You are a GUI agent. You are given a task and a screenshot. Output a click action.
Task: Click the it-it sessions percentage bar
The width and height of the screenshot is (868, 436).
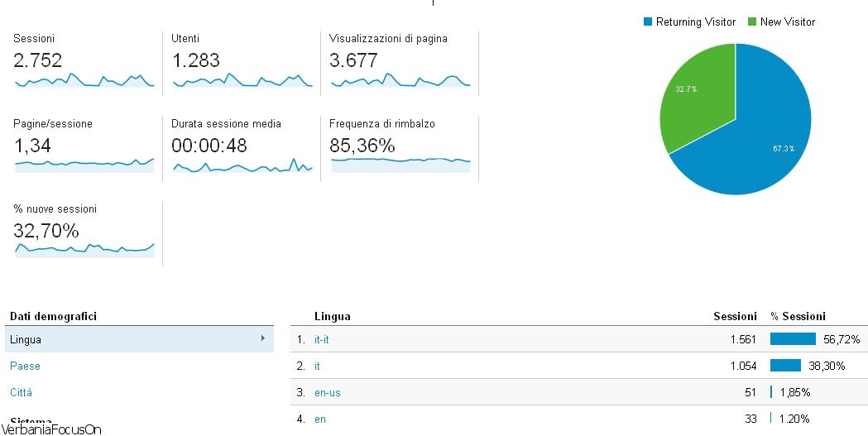(x=793, y=339)
